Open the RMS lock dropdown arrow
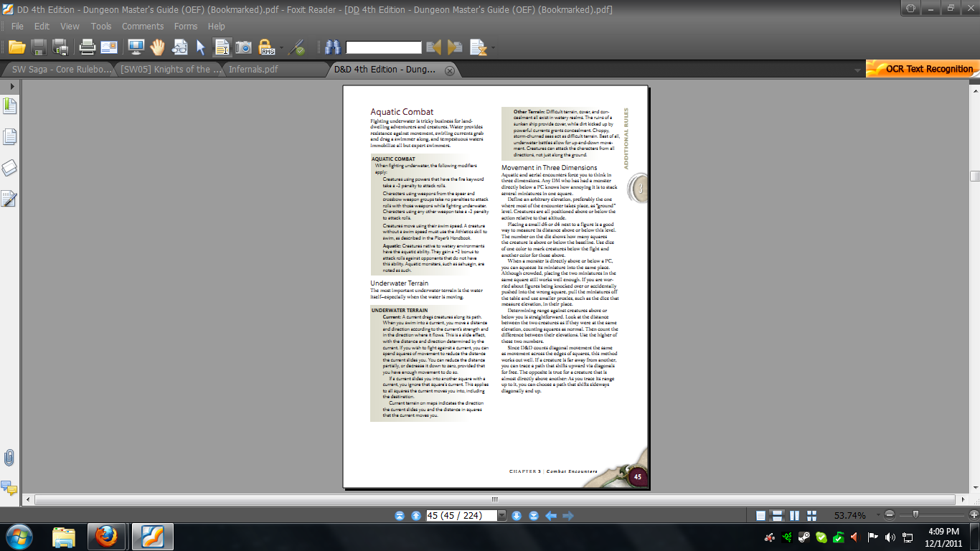Viewport: 980px width, 551px height. (281, 48)
